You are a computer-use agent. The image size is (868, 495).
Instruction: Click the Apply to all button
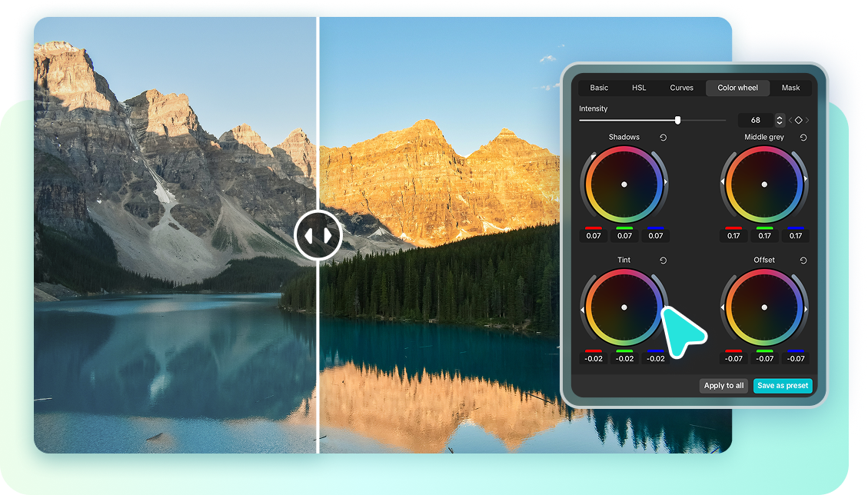(723, 385)
